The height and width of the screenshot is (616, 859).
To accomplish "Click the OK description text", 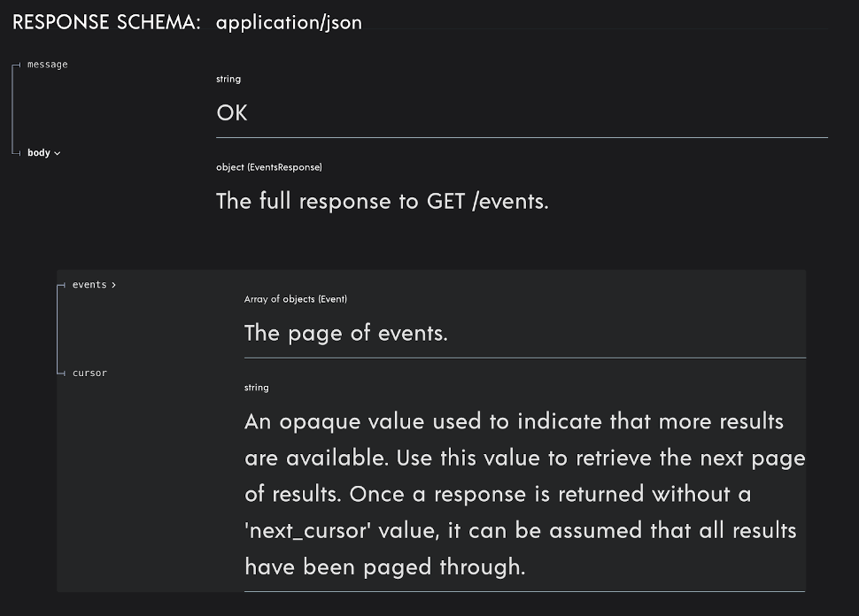I will click(x=232, y=112).
